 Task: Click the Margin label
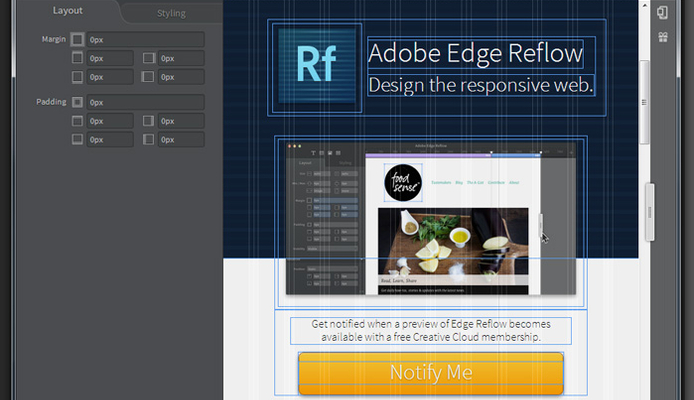click(54, 39)
